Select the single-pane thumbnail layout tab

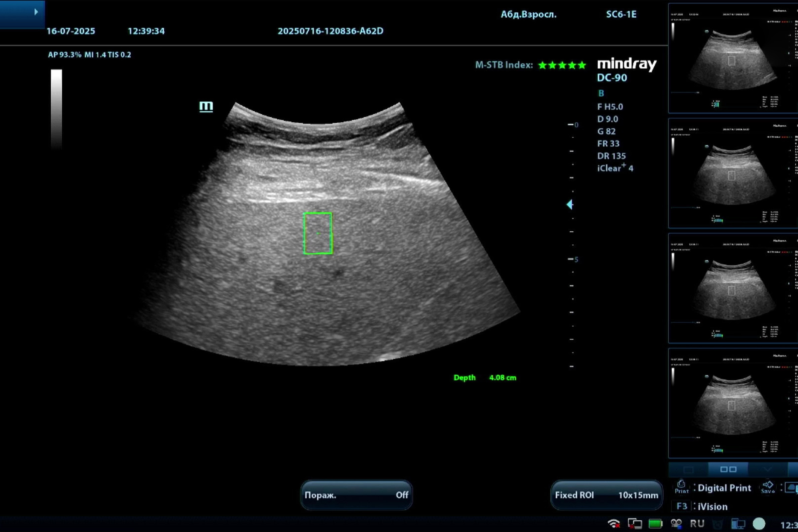click(x=688, y=469)
